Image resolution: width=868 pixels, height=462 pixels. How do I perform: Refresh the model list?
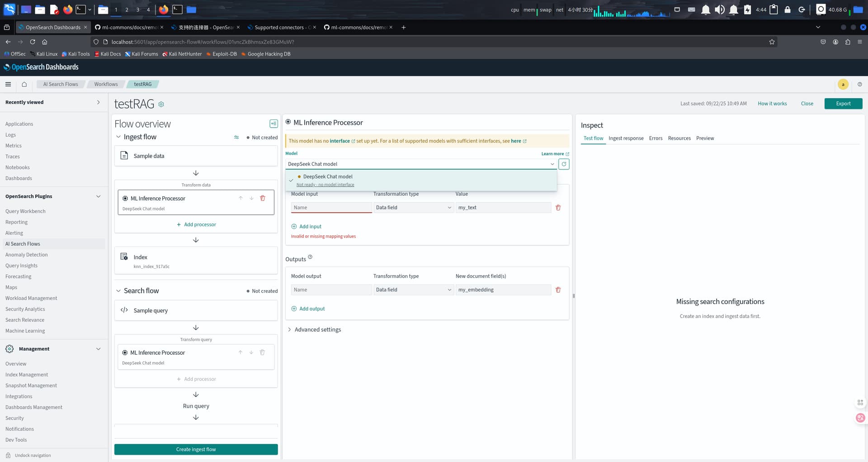coord(564,164)
